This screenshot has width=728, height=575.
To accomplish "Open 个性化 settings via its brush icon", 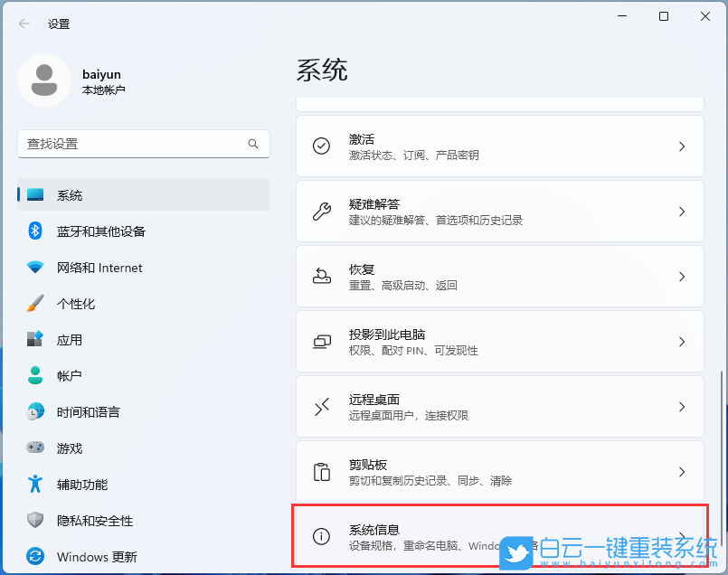I will point(35,304).
